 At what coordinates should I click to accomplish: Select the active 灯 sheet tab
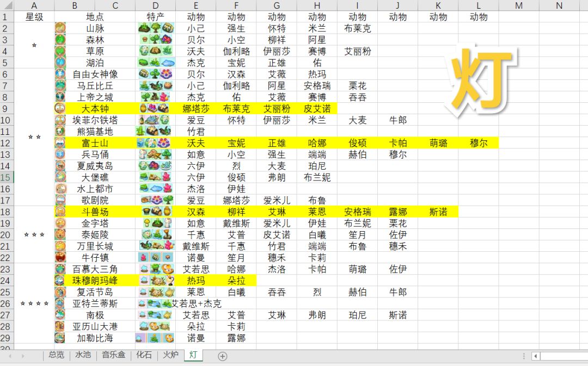point(193,355)
